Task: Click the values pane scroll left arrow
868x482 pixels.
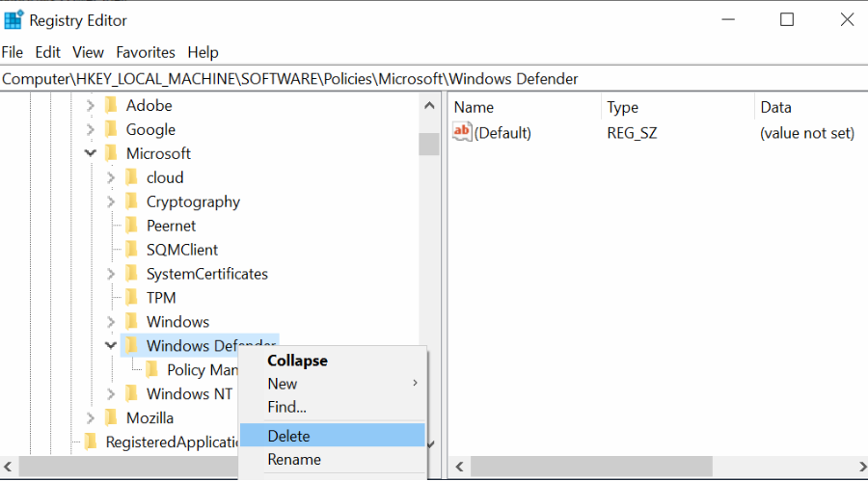Action: 459,467
